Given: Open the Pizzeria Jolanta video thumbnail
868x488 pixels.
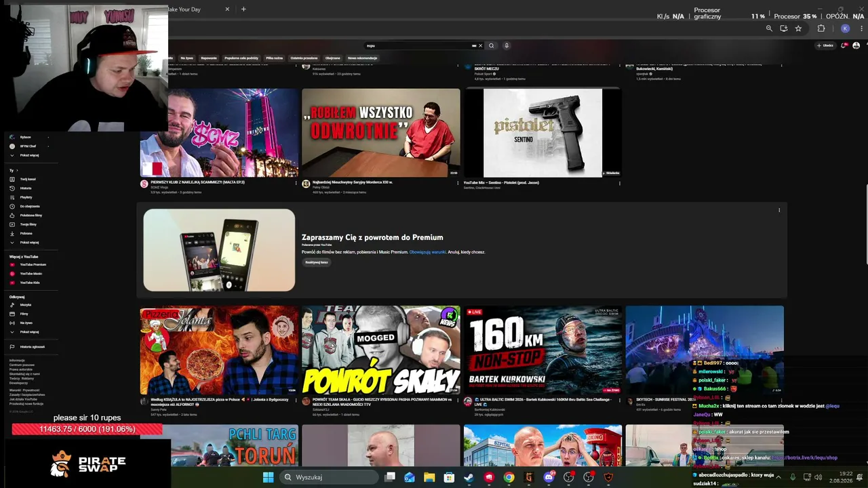Looking at the screenshot, I should (219, 350).
